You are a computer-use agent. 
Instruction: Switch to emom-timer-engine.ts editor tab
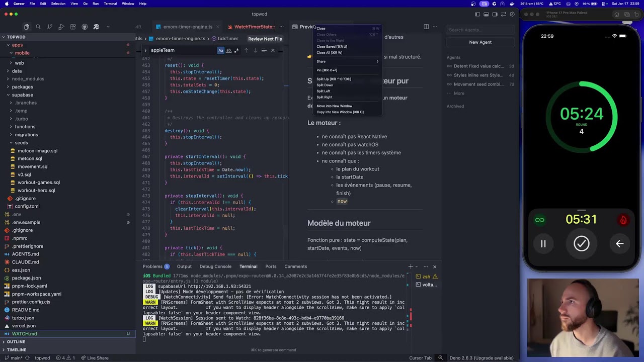click(x=188, y=27)
